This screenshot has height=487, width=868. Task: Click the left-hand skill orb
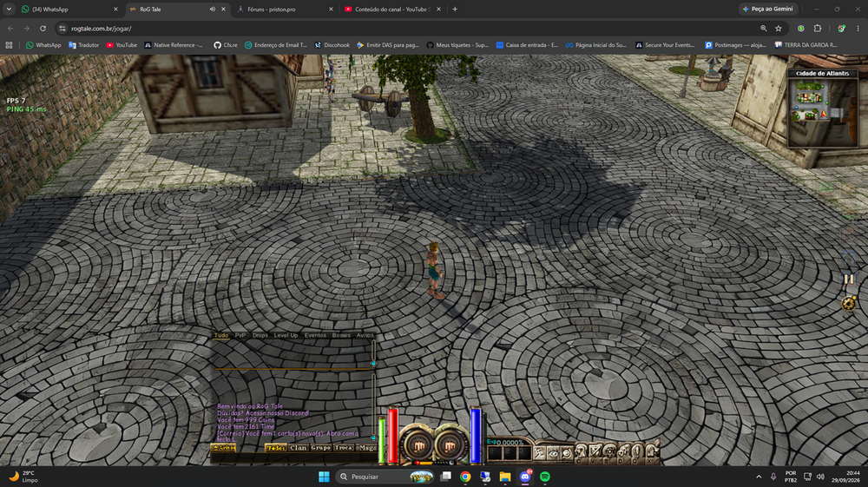coord(418,445)
